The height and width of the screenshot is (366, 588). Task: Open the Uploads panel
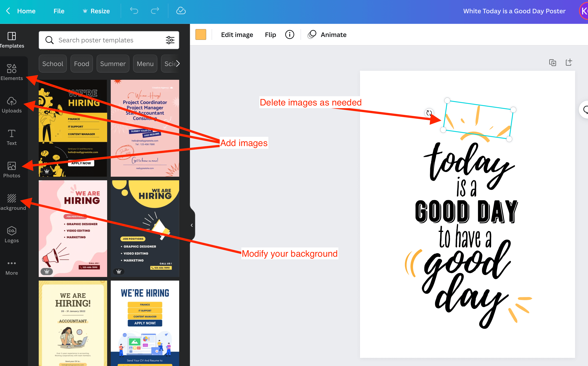point(12,105)
